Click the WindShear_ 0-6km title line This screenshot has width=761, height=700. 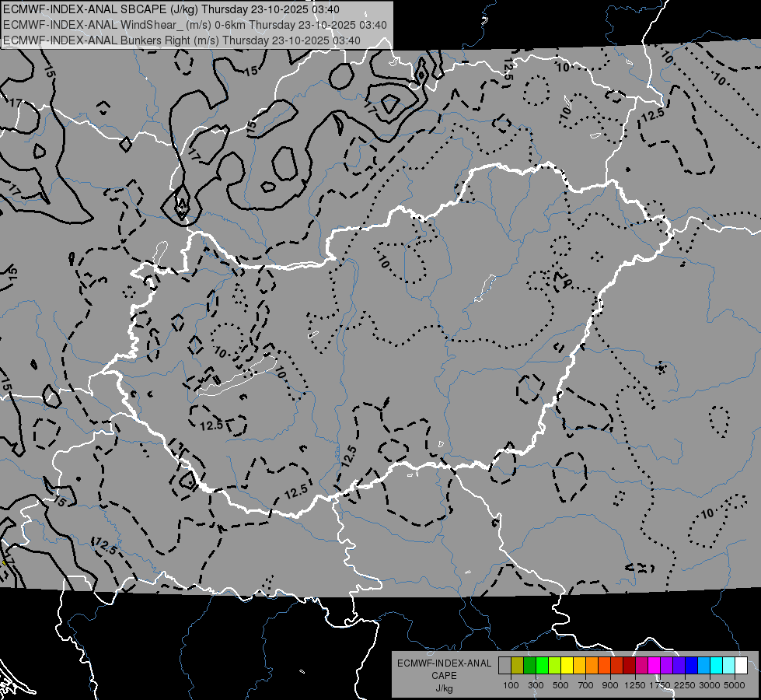click(x=194, y=25)
